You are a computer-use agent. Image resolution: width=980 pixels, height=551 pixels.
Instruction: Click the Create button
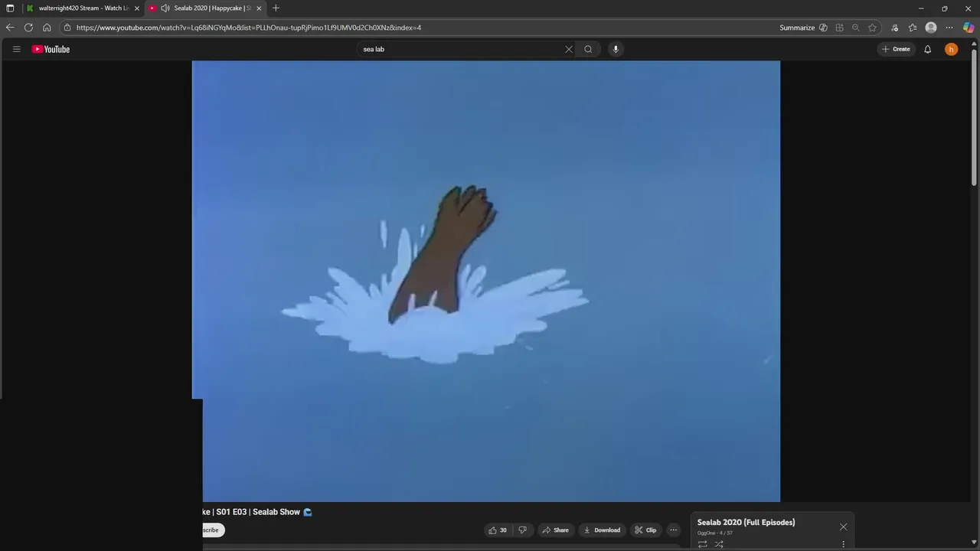tap(896, 49)
